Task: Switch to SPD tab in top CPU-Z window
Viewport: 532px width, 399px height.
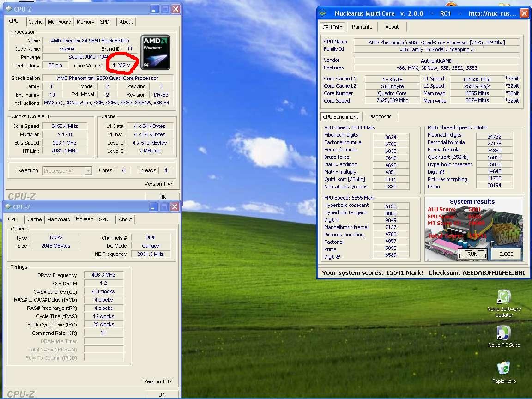Action: coord(104,22)
